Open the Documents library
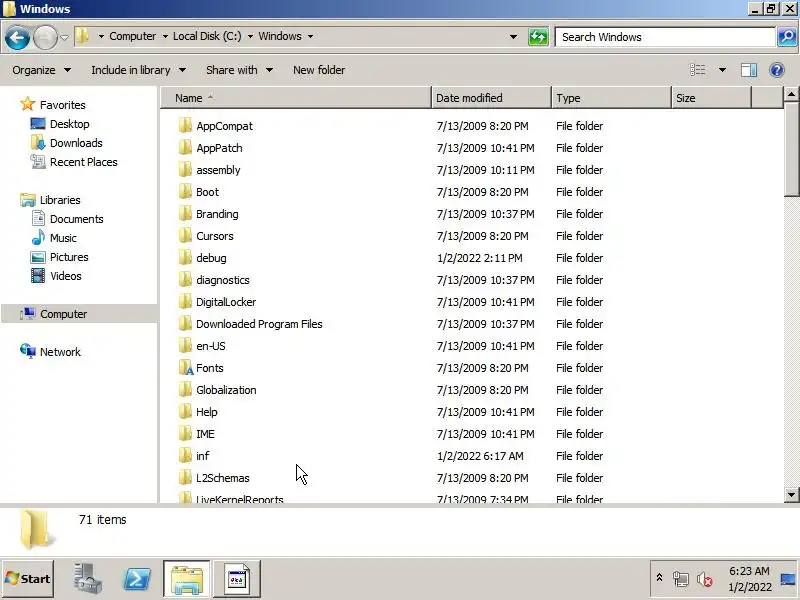This screenshot has width=800, height=600. coord(76,219)
